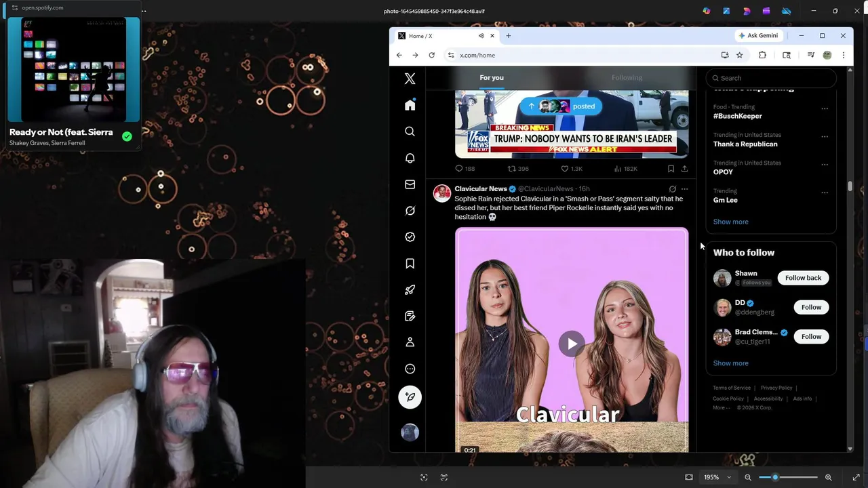The image size is (868, 488).
Task: Click install app icon in address bar
Action: coord(725,55)
